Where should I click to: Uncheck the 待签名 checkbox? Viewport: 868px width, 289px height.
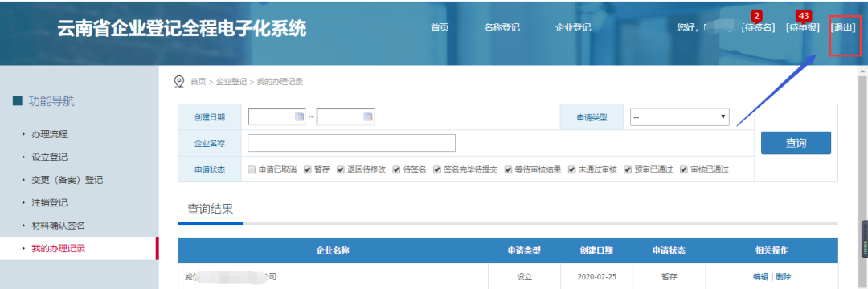click(396, 169)
